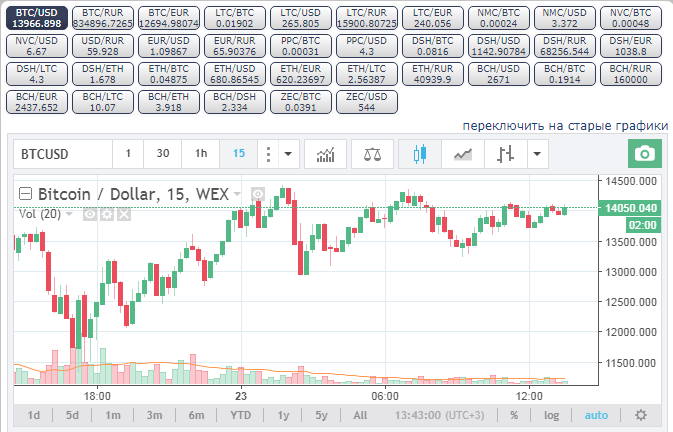Select the BTC/RUR pair button
Viewport: 673px width, 432px height.
(103, 18)
